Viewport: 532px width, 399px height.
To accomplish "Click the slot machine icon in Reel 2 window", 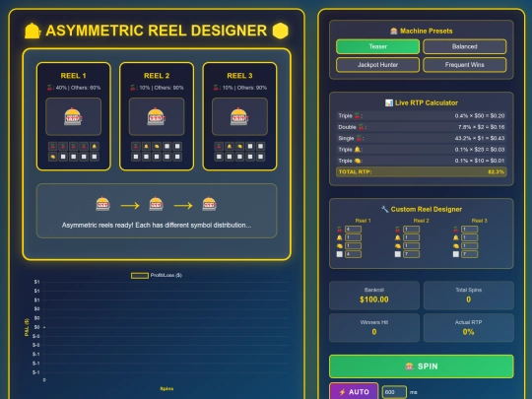I will pos(157,116).
